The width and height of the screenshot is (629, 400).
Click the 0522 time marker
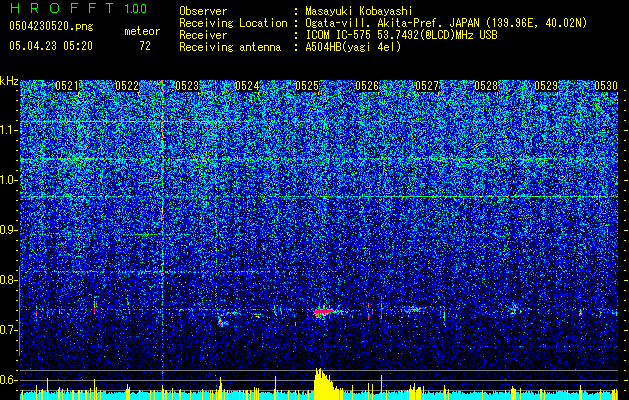coord(127,86)
